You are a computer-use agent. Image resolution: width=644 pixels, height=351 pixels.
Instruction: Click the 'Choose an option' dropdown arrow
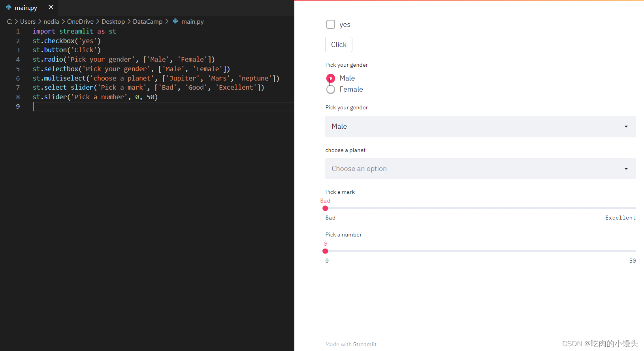tap(626, 169)
